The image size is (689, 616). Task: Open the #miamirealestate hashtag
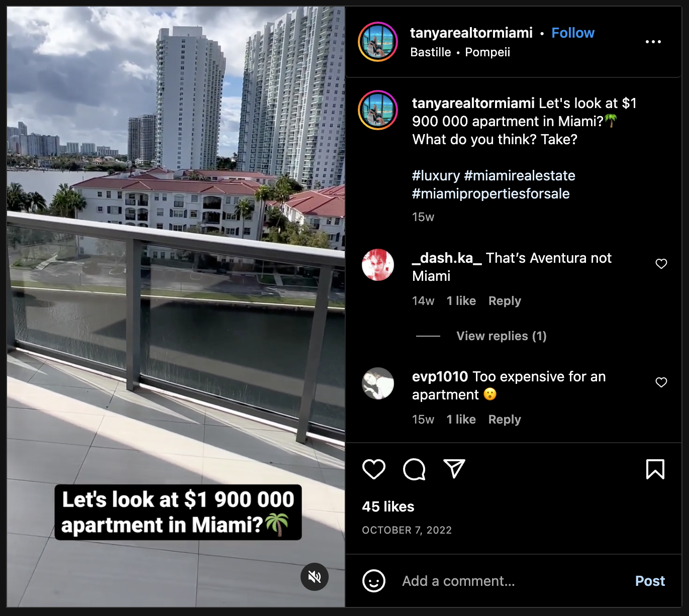pyautogui.click(x=520, y=176)
